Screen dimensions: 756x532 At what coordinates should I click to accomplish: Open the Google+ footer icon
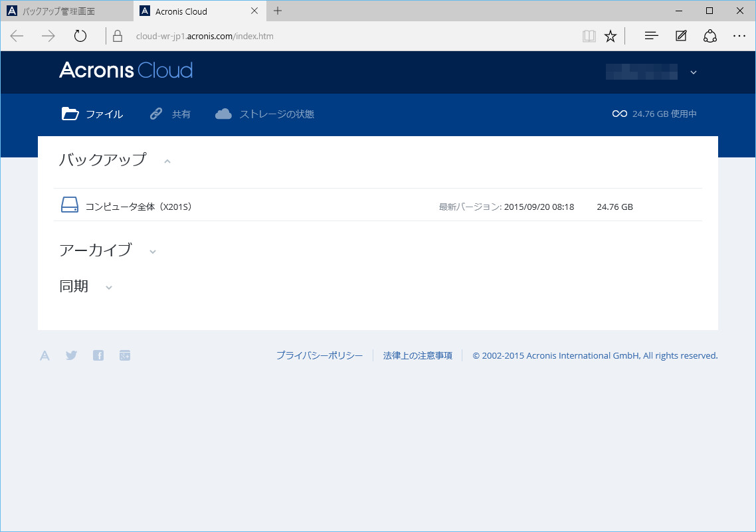(x=125, y=355)
